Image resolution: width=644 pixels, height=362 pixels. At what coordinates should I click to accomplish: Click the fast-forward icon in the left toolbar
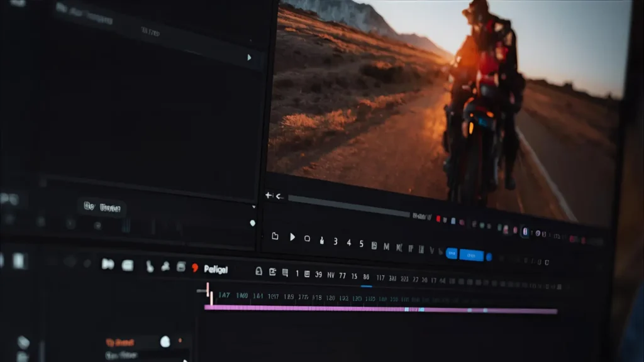[x=108, y=264]
